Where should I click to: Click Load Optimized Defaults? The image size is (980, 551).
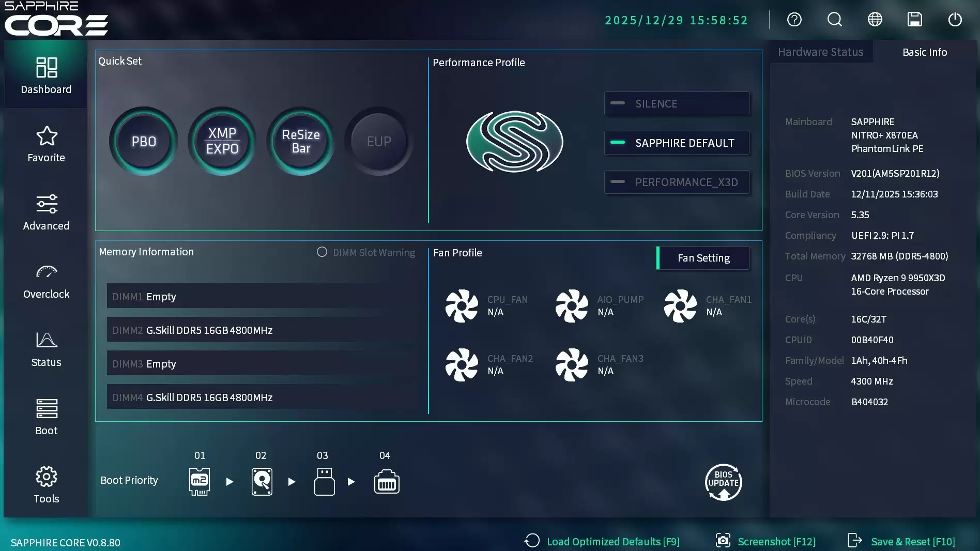tap(613, 542)
